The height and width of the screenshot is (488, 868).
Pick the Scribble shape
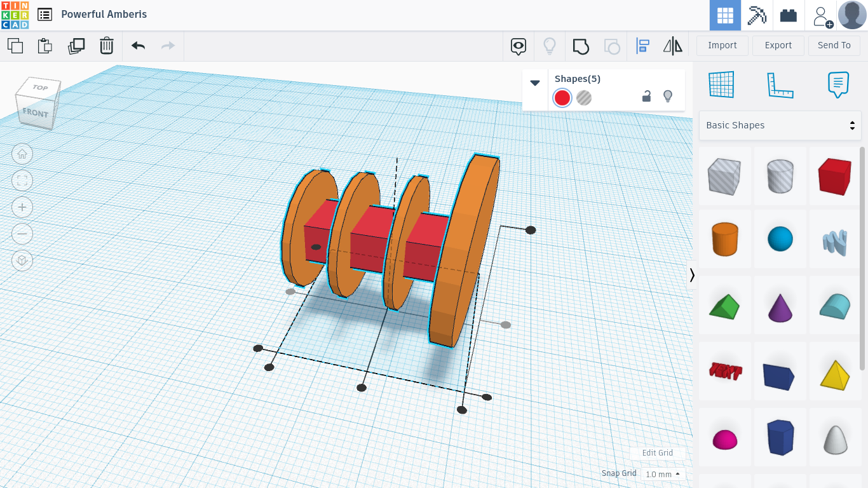point(834,241)
